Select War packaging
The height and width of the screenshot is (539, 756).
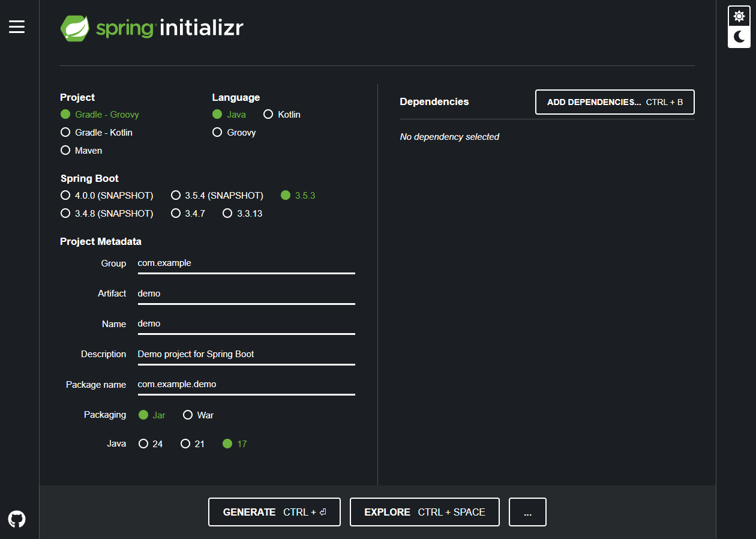[198, 415]
